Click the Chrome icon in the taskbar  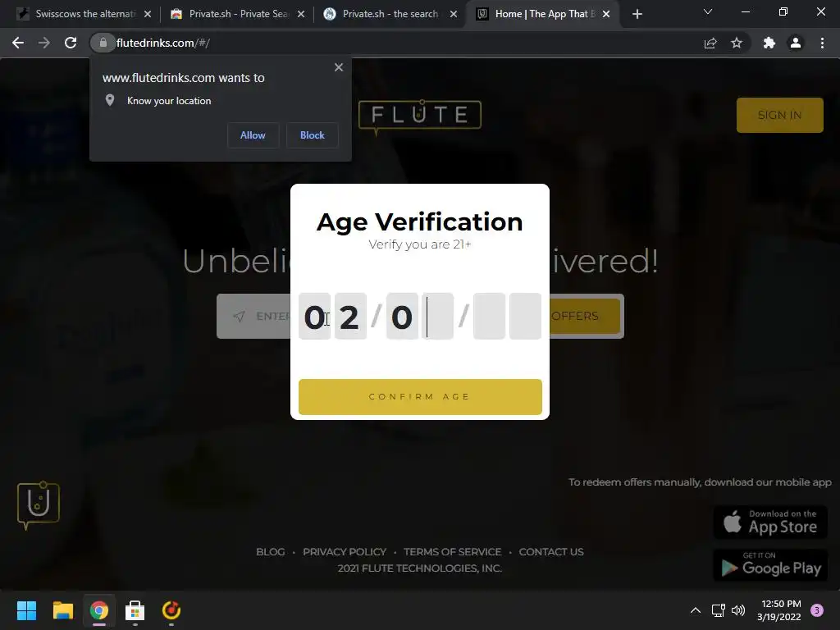tap(99, 610)
